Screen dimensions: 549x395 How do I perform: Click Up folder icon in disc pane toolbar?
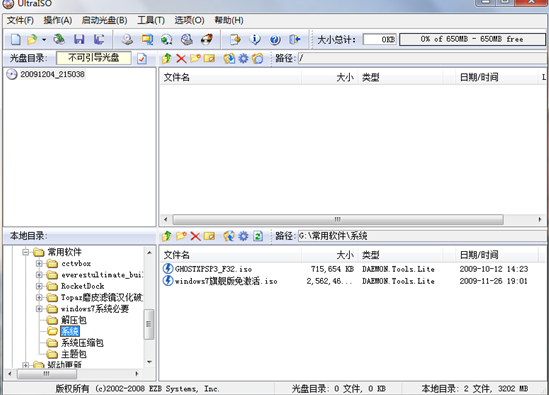point(167,58)
